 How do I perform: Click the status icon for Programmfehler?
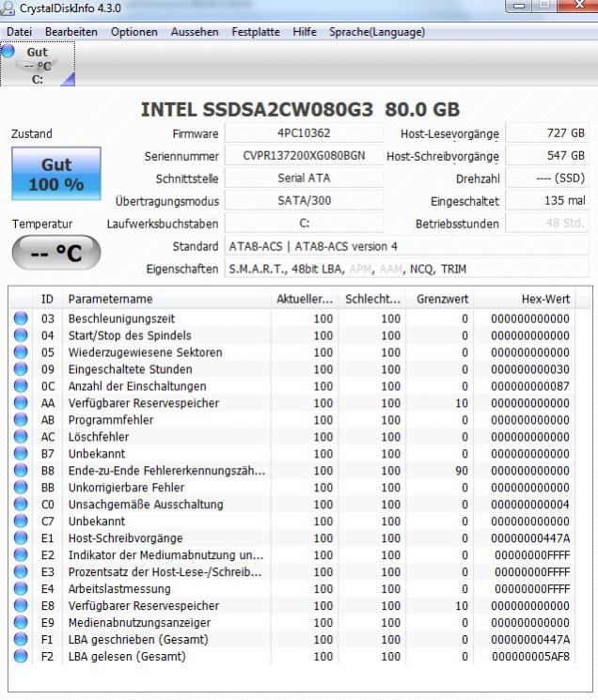tap(21, 420)
